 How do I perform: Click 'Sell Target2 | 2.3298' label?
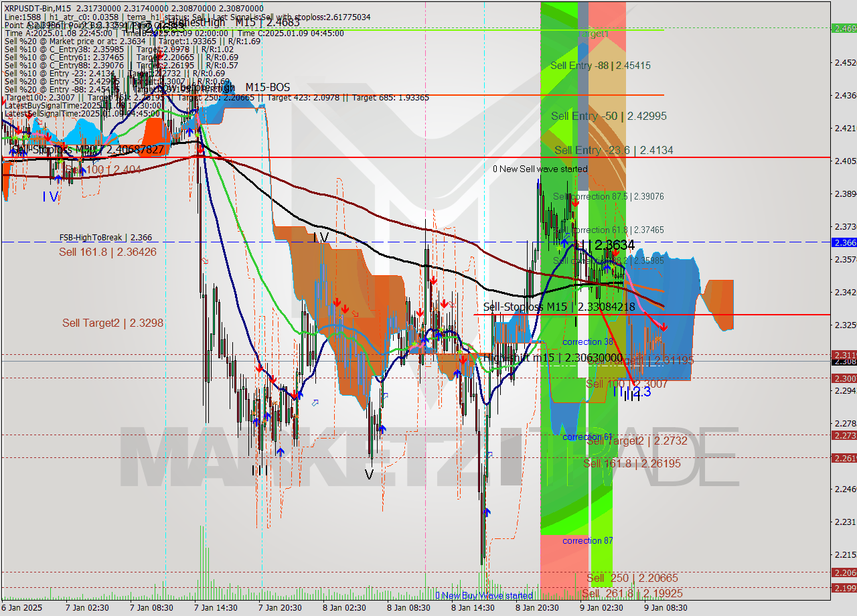coord(113,323)
